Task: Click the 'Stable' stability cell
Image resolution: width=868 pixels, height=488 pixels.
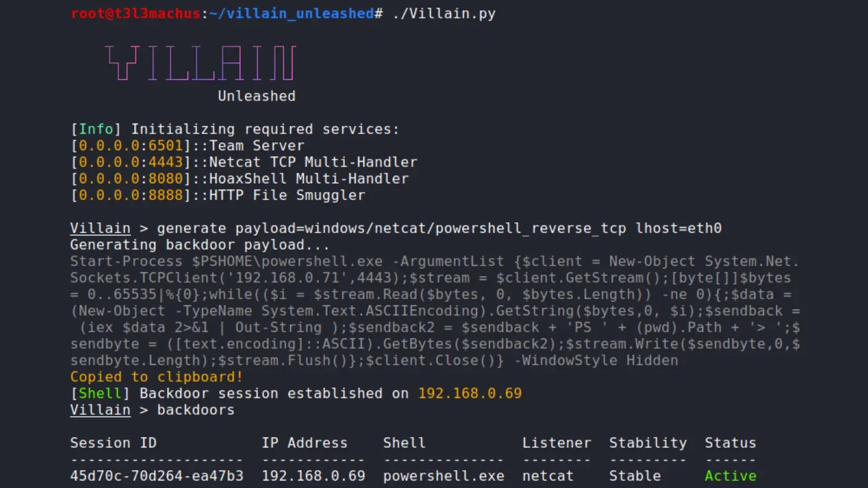Action: click(x=635, y=476)
